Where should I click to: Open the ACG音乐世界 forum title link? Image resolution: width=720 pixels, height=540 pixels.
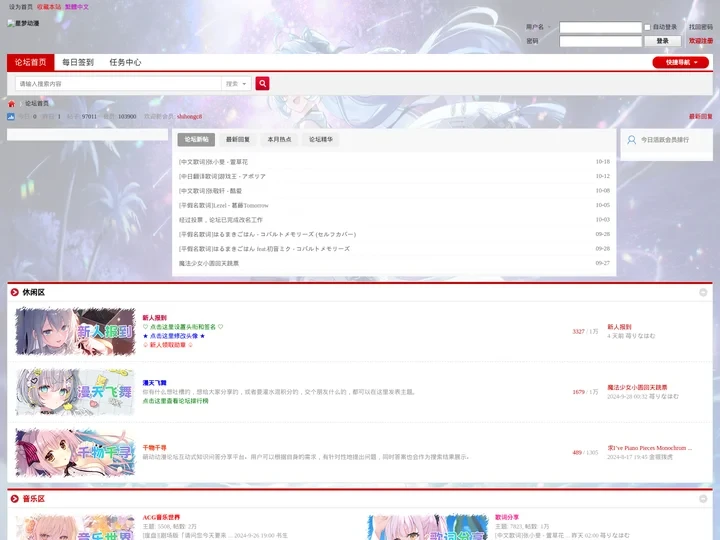tap(161, 518)
